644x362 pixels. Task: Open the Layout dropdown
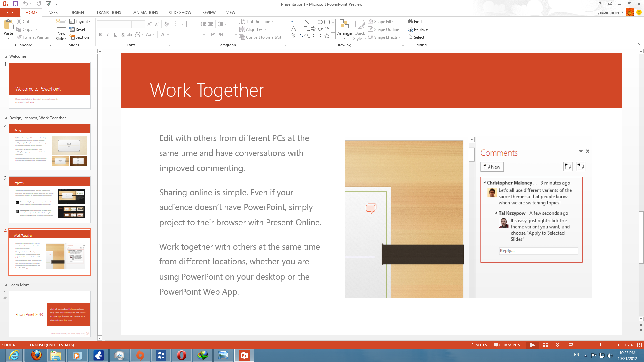(x=80, y=21)
